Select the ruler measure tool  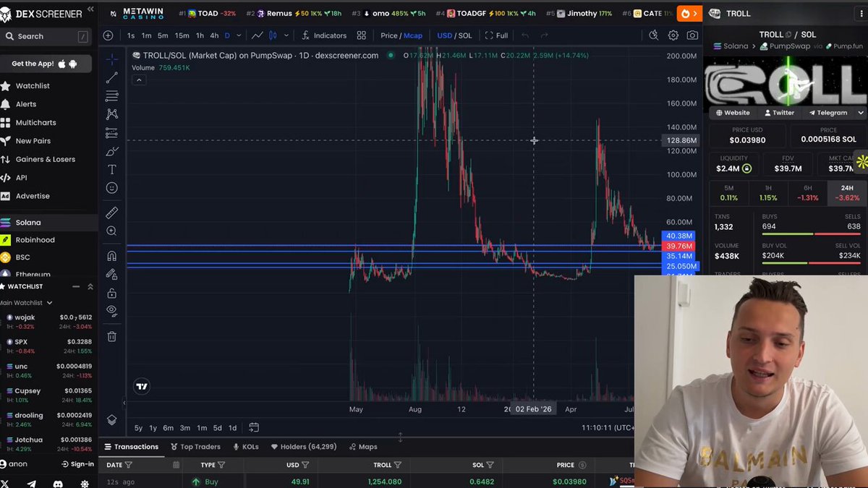coord(111,213)
